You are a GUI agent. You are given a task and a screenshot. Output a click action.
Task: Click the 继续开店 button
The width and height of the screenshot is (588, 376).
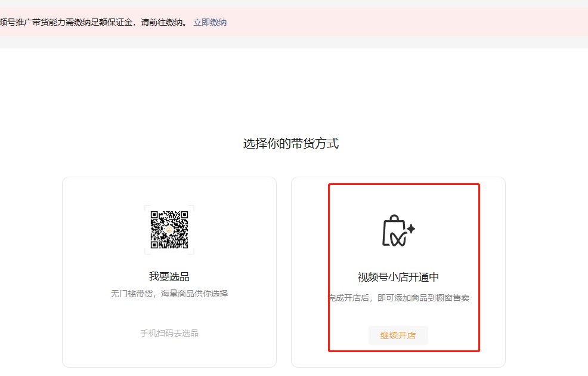point(398,335)
